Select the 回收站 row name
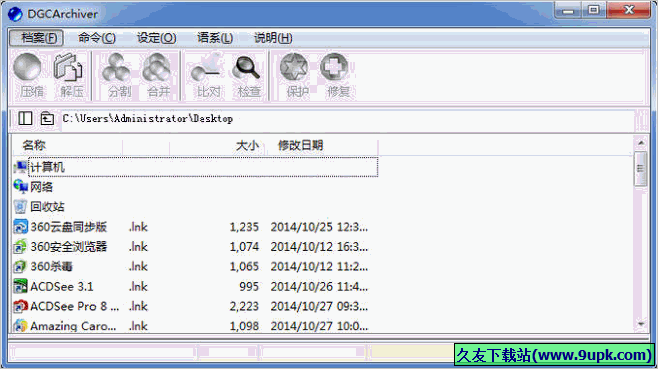The height and width of the screenshot is (369, 658). [47, 207]
